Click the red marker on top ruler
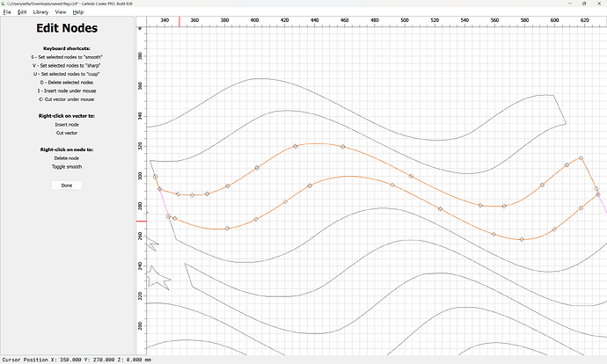This screenshot has height=364, width=607. coord(180,20)
